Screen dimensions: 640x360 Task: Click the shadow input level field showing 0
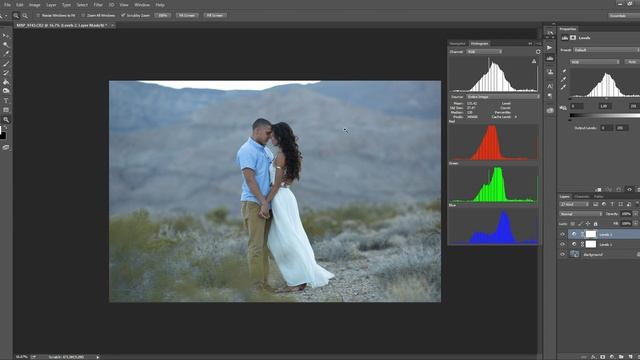coord(577,106)
